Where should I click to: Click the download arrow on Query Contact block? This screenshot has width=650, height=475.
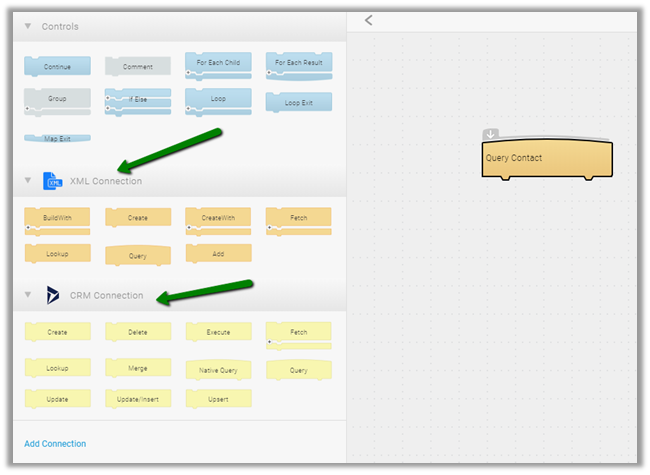[x=491, y=134]
